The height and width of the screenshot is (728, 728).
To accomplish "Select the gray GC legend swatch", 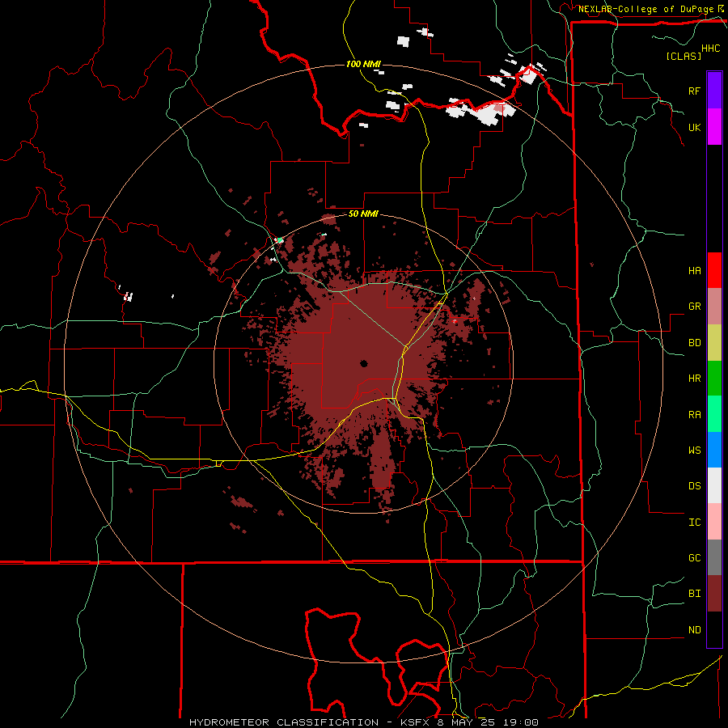I will point(714,557).
